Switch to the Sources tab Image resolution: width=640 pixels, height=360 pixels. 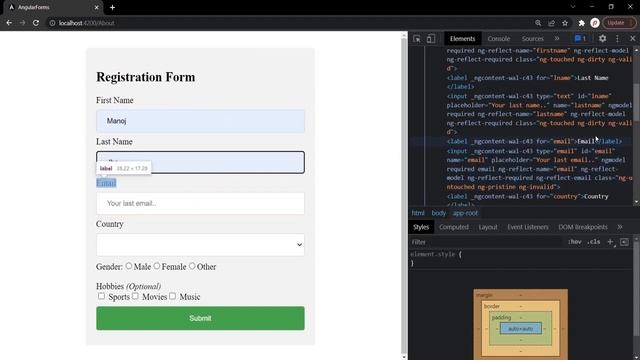(x=533, y=39)
